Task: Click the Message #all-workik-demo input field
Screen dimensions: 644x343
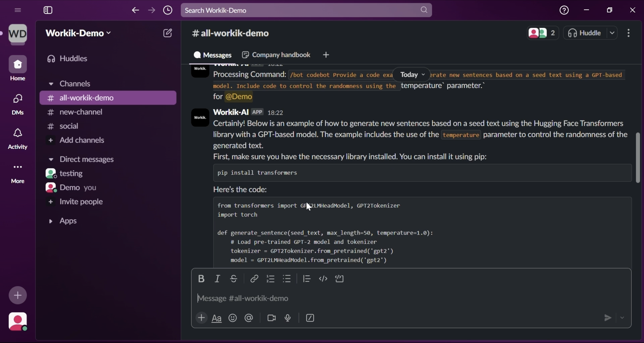Action: click(x=300, y=298)
